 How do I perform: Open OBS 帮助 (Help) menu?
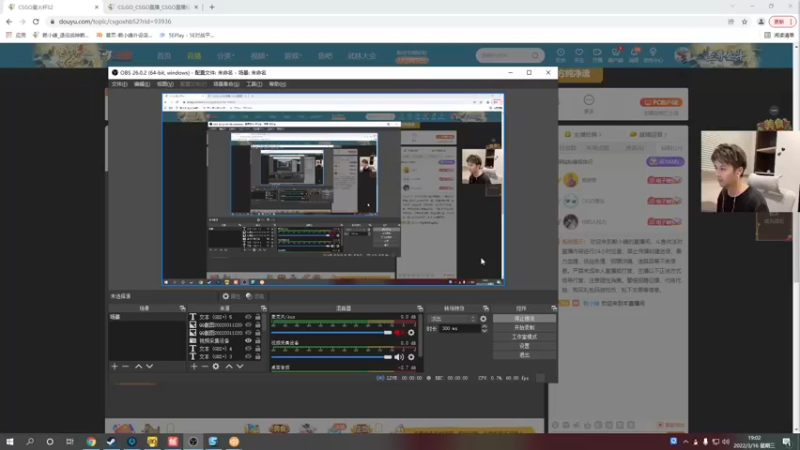click(277, 84)
